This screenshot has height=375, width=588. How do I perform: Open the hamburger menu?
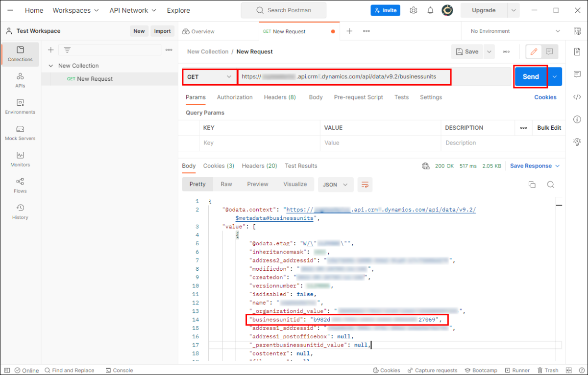click(10, 10)
